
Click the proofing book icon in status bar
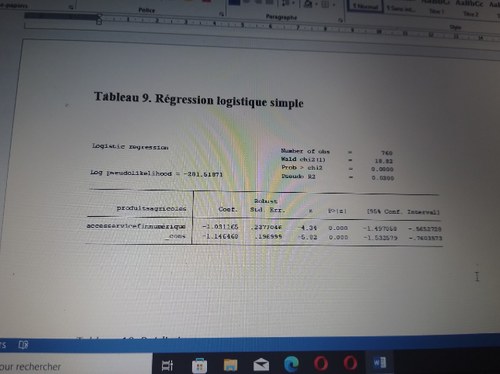[23, 345]
